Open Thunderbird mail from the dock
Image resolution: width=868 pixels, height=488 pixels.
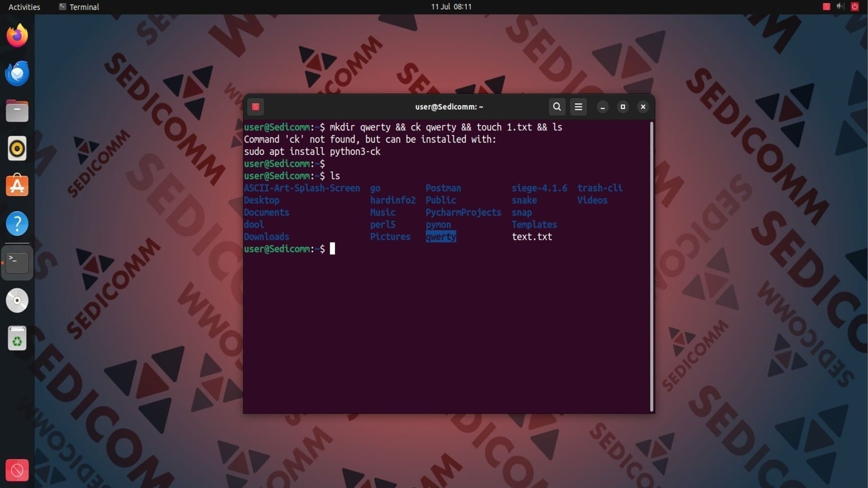point(17,73)
